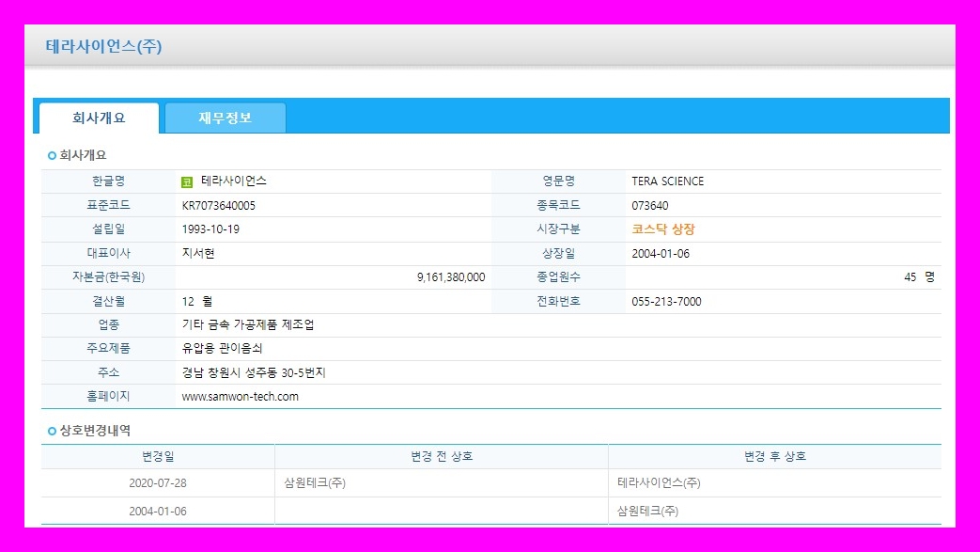This screenshot has width=980, height=552.
Task: Open the www.samwon-tech.com homepage link
Action: (240, 396)
